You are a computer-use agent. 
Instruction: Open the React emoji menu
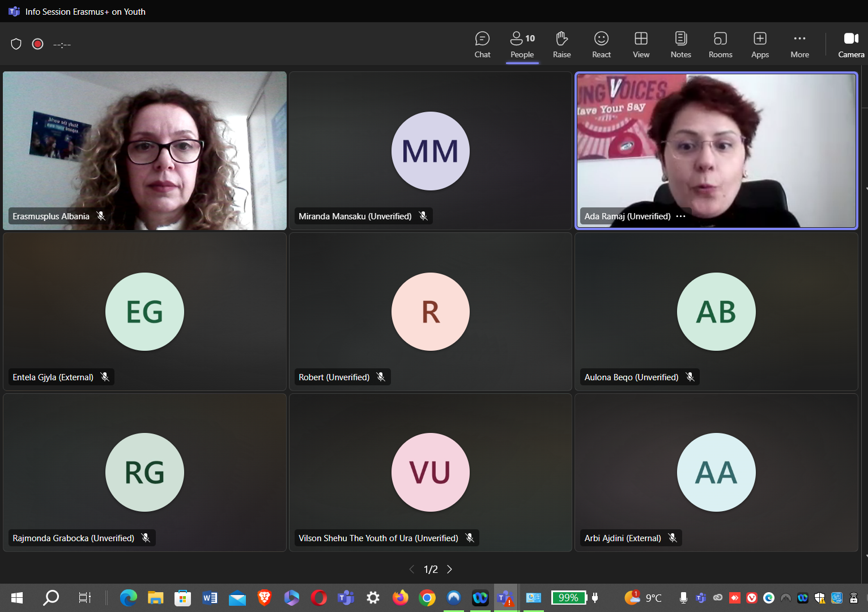[x=601, y=45]
